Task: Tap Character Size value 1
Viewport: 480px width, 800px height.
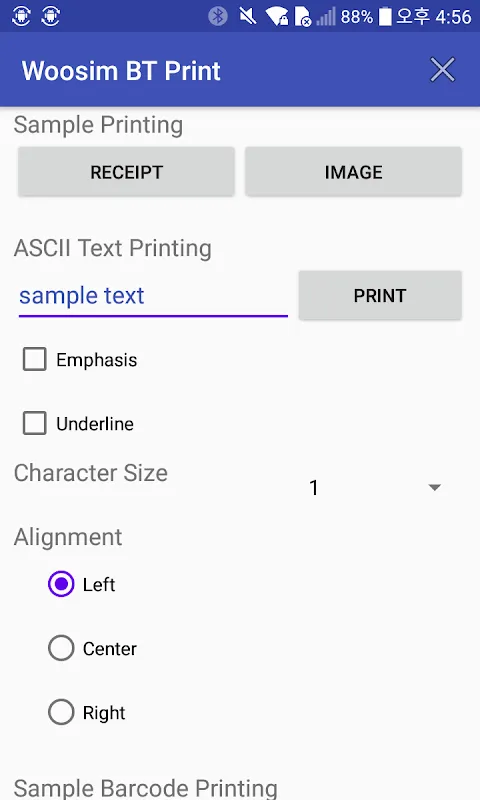Action: pyautogui.click(x=314, y=488)
